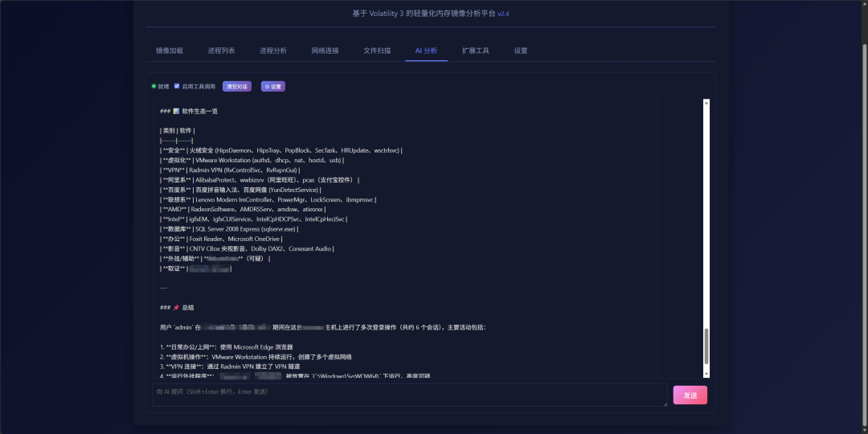Viewport: 868px width, 434px height.
Task: Open AI 设置 via the gear button
Action: point(273,86)
